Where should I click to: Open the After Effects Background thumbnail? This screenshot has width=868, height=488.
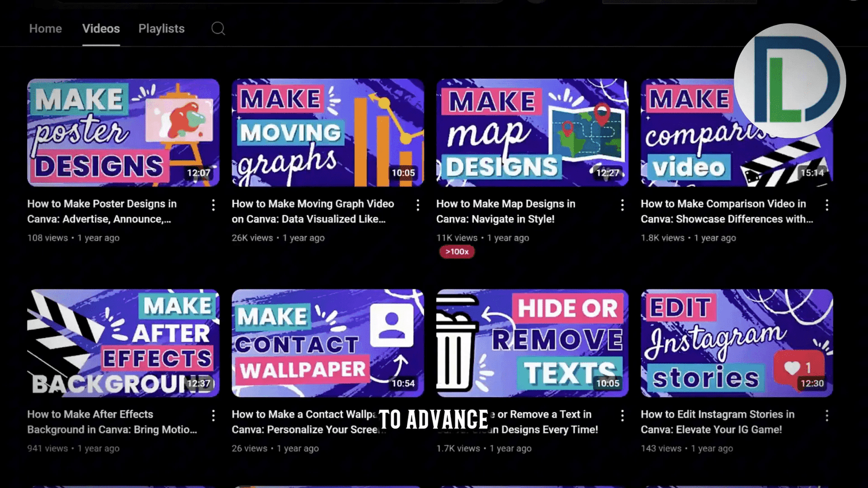coord(123,343)
